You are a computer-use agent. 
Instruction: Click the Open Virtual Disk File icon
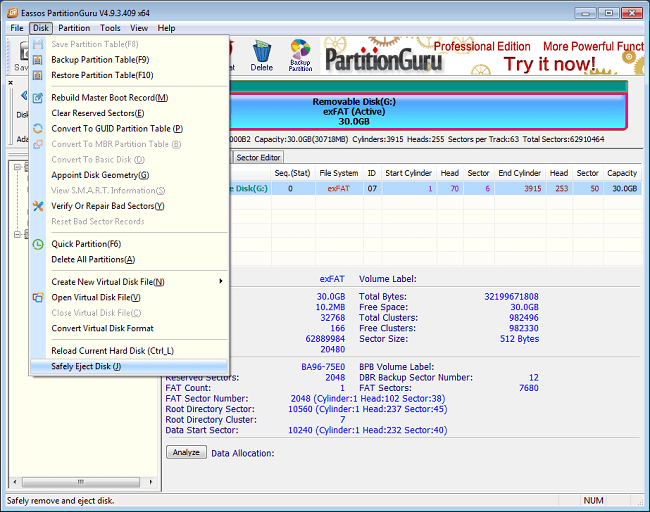38,297
